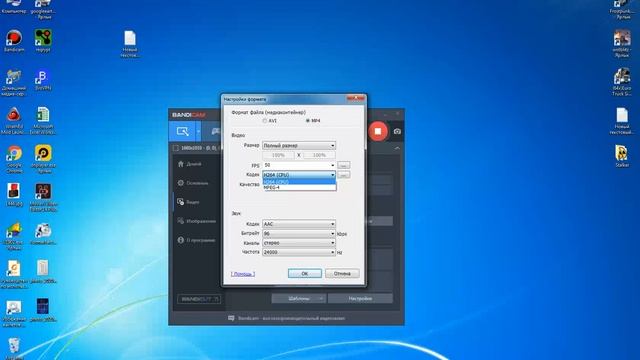
Task: Close the format settings dialog
Action: 355,98
